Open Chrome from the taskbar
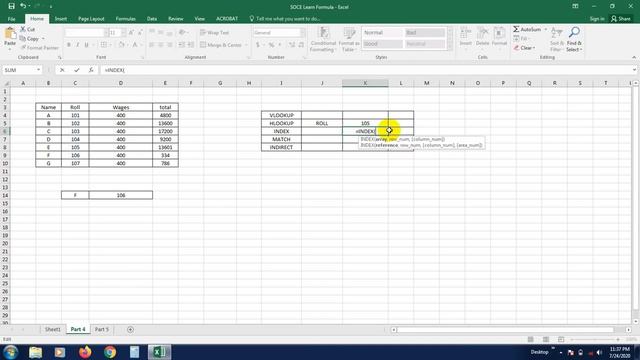The image size is (640, 360). tap(110, 352)
